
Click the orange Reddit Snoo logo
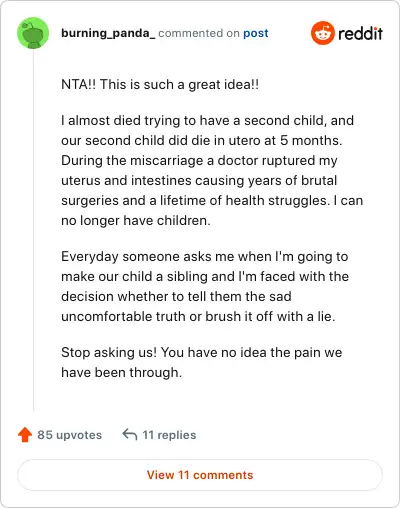coord(322,33)
